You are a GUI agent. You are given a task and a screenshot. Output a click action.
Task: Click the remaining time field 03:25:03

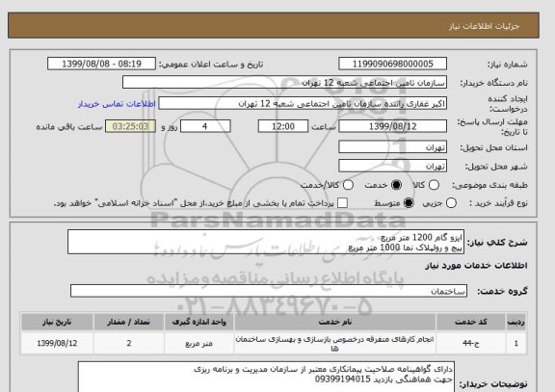coord(130,126)
